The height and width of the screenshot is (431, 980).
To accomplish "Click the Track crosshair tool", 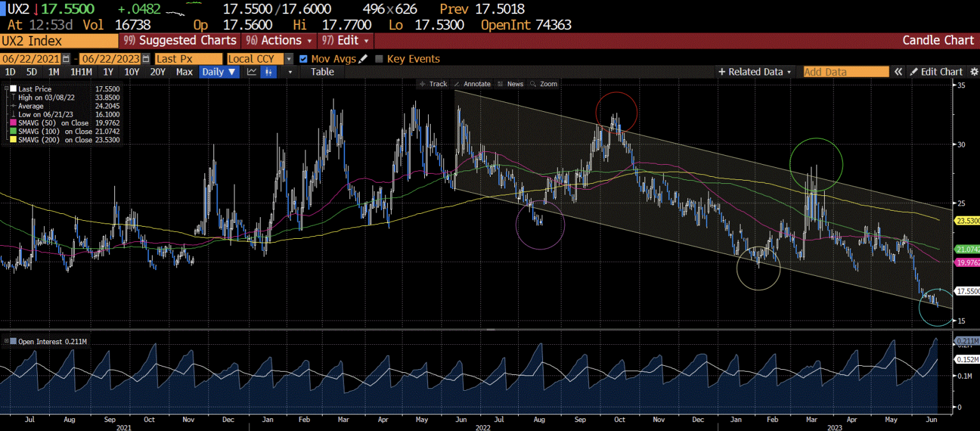I will pos(434,84).
